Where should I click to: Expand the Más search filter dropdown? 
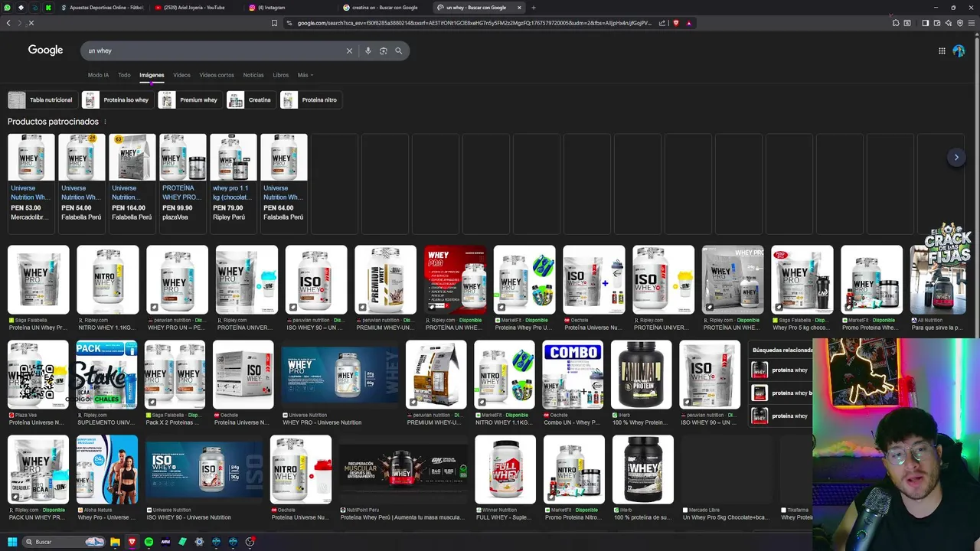(x=305, y=75)
